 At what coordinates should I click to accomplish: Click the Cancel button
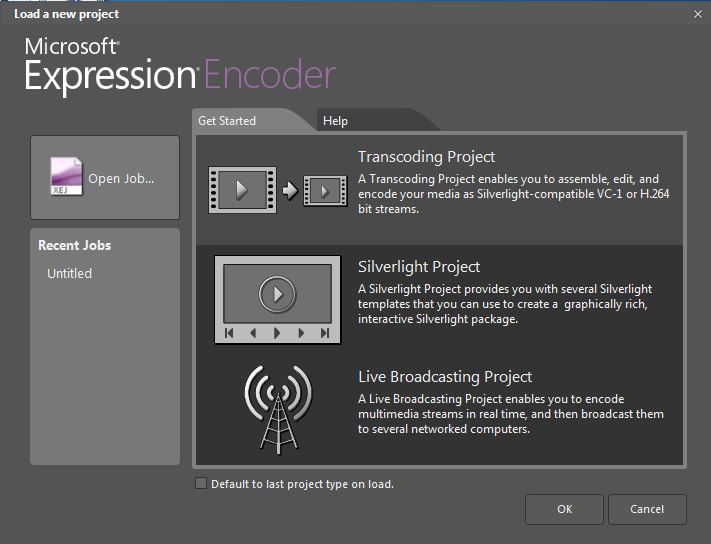[647, 509]
